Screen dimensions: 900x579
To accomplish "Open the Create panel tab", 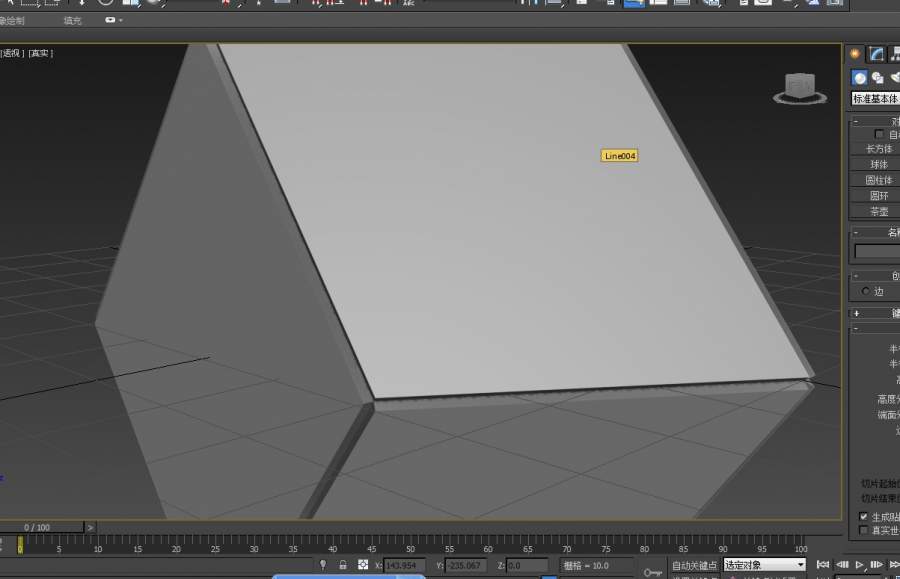I will pyautogui.click(x=855, y=54).
